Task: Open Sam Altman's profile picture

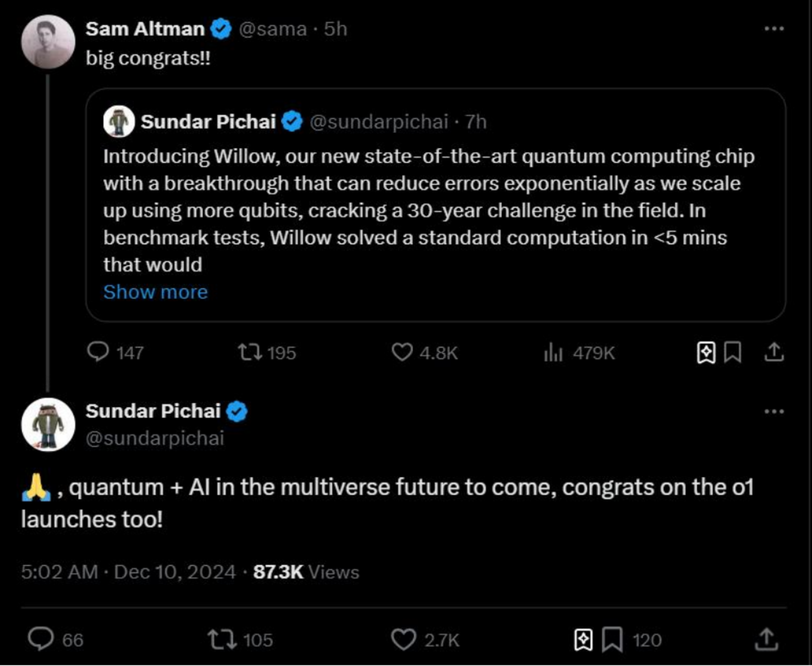Action: (x=48, y=42)
